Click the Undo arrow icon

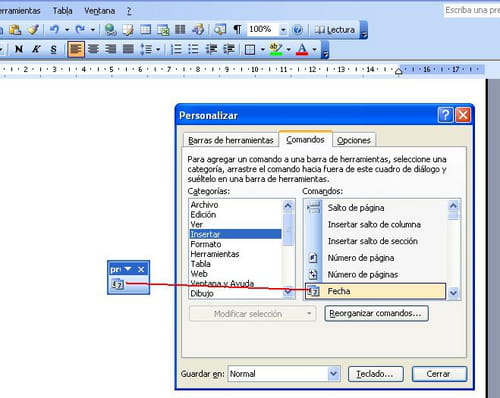54,30
